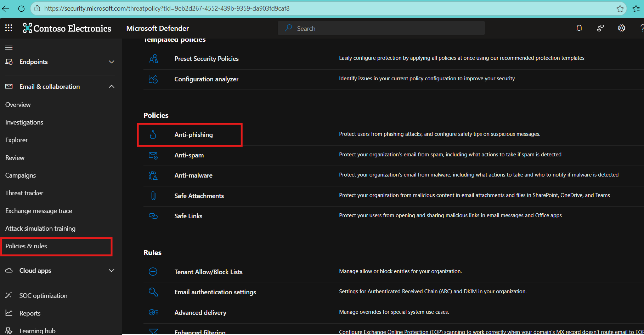Open Tenant Allow/Block Lists link

(208, 272)
